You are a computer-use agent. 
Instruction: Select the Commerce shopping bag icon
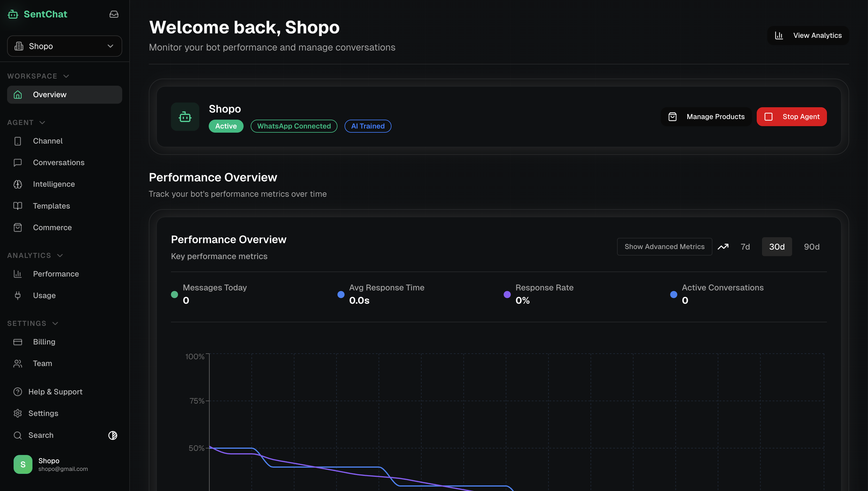coord(18,227)
